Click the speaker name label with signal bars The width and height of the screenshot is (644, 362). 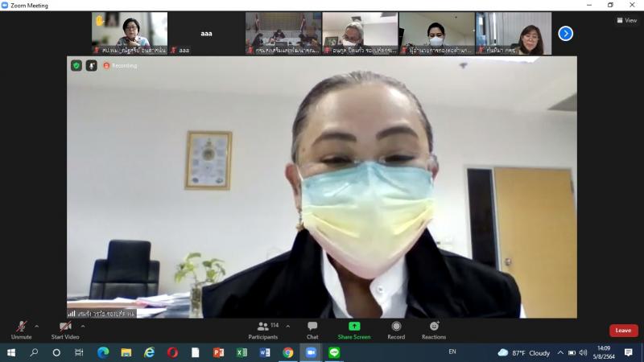coord(101,314)
